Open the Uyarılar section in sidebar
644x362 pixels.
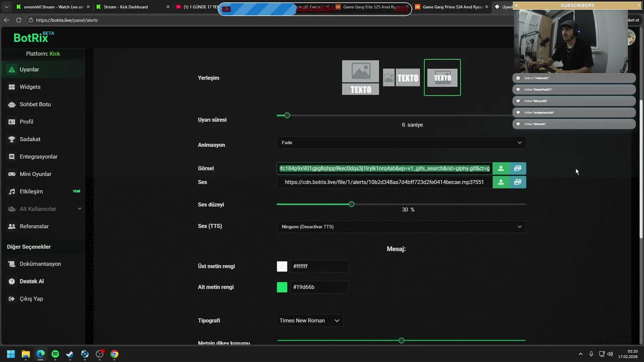point(43,69)
